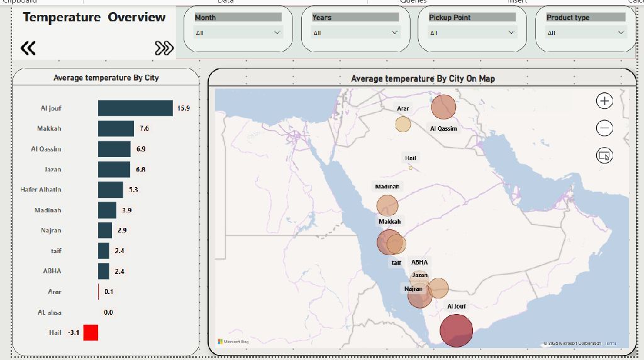Select the Makkah bar in chart

(116, 129)
